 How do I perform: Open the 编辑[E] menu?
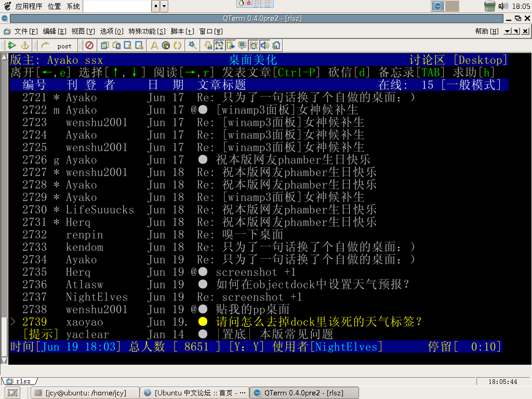click(55, 32)
